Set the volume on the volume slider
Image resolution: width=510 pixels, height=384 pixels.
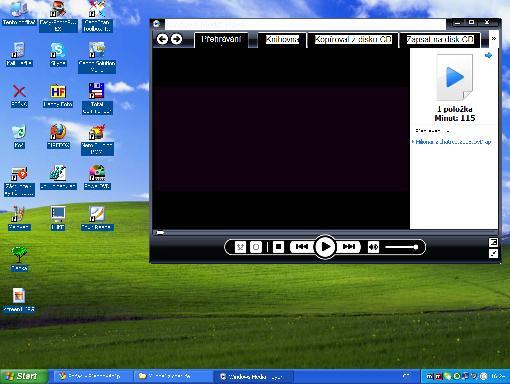[402, 247]
